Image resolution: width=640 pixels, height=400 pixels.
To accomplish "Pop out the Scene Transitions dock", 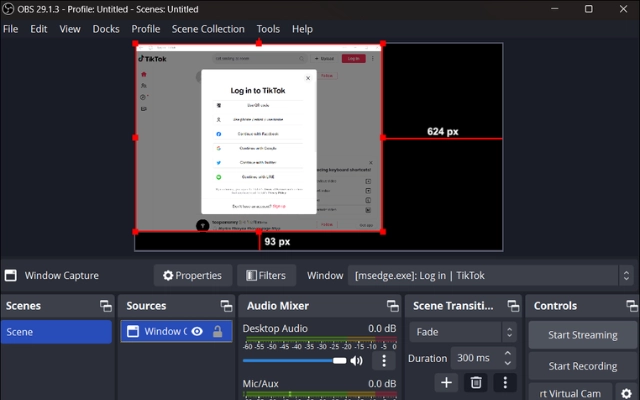I will 513,306.
